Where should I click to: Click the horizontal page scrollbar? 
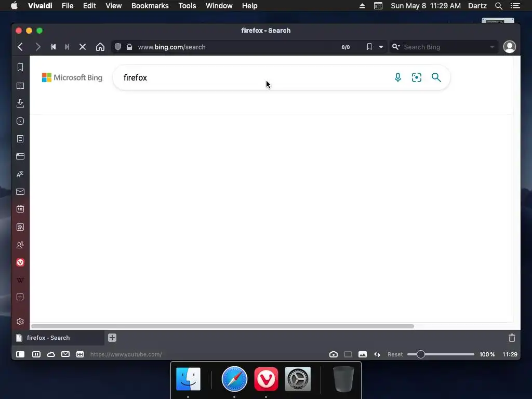pos(222,326)
